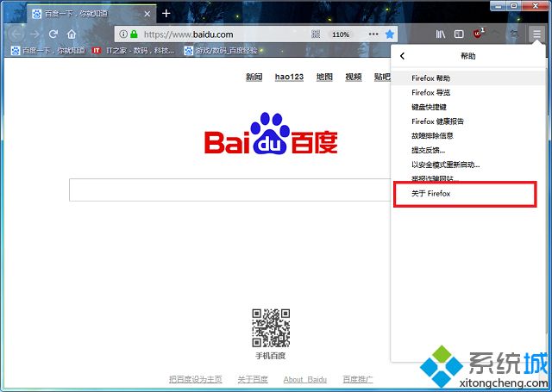Click 百度推广 footer link

coord(358,379)
